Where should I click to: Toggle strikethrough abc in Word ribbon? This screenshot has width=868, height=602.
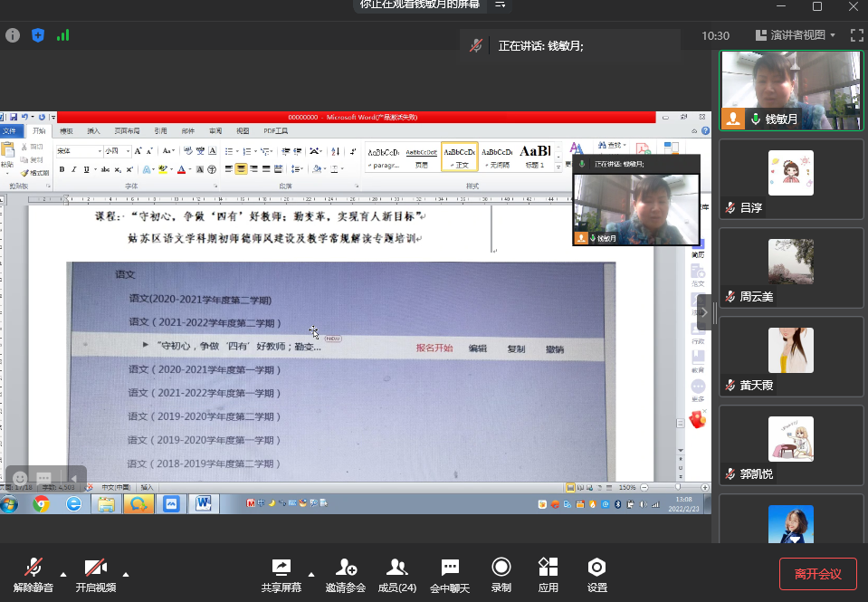coord(105,169)
